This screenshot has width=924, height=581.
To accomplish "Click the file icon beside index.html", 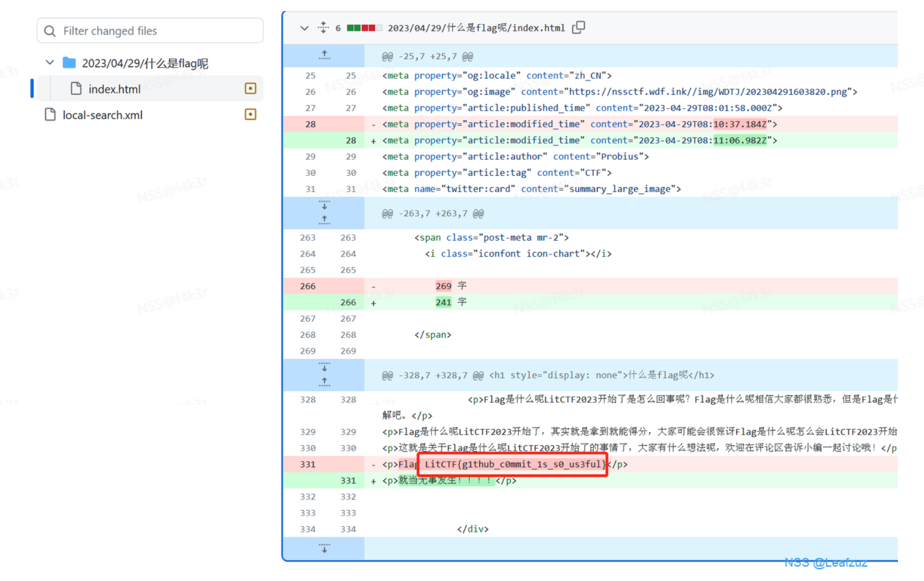I will pos(76,89).
